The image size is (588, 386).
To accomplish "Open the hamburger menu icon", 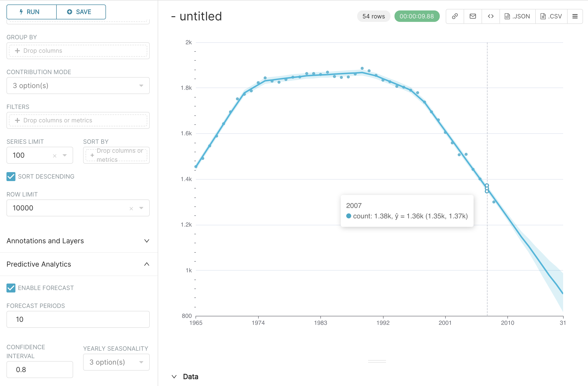I will [x=575, y=16].
